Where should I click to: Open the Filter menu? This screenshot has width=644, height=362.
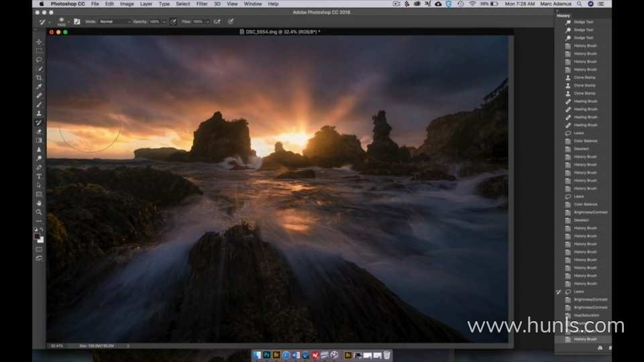tap(201, 3)
